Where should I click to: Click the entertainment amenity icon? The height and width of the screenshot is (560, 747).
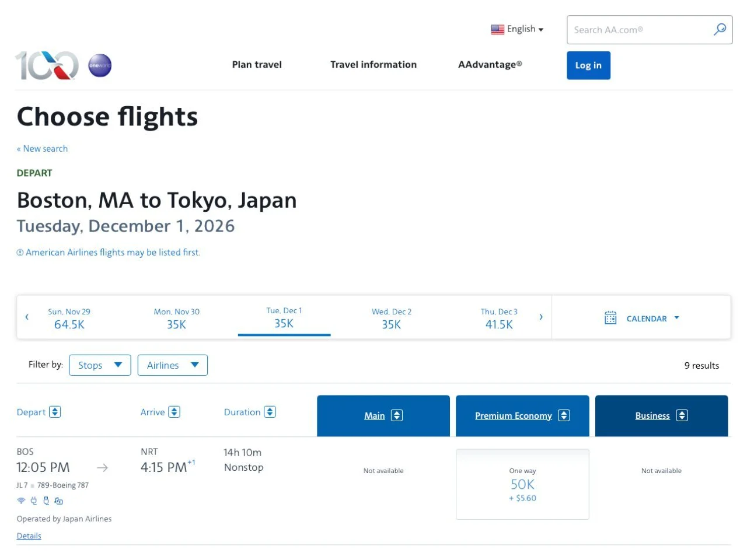click(58, 501)
